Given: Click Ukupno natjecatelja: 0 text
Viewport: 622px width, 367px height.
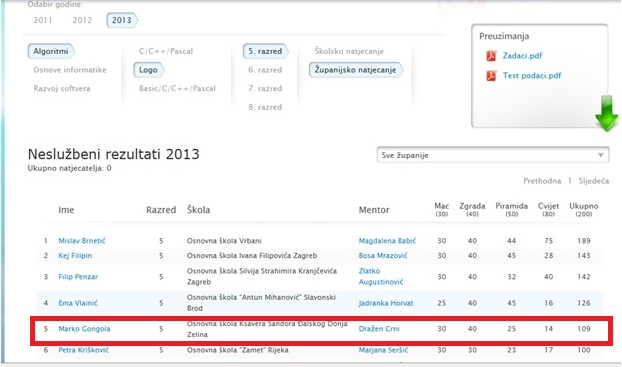Looking at the screenshot, I should (69, 168).
